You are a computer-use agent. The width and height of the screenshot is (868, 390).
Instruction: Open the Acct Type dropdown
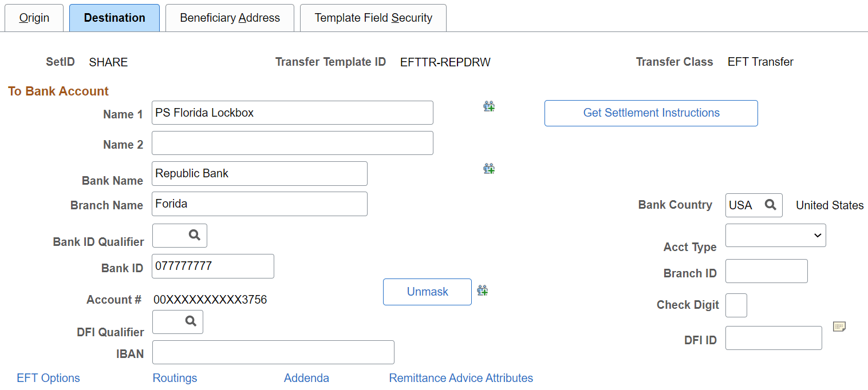pyautogui.click(x=775, y=235)
